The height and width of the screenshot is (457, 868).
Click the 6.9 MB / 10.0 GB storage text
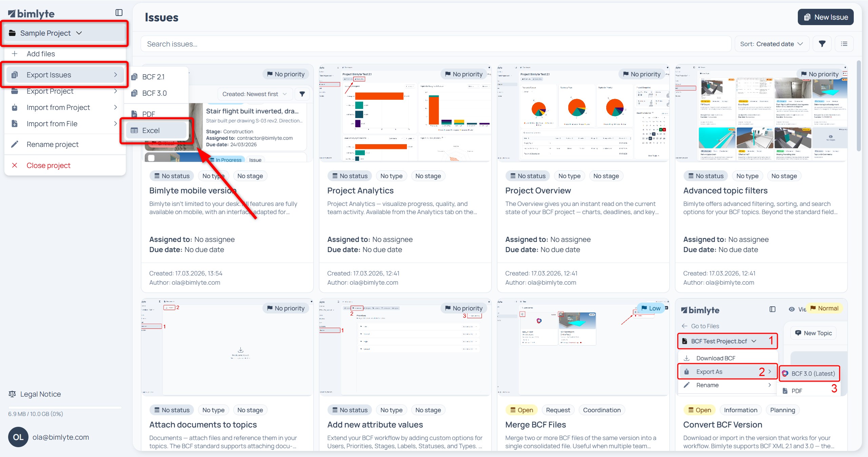(36, 414)
